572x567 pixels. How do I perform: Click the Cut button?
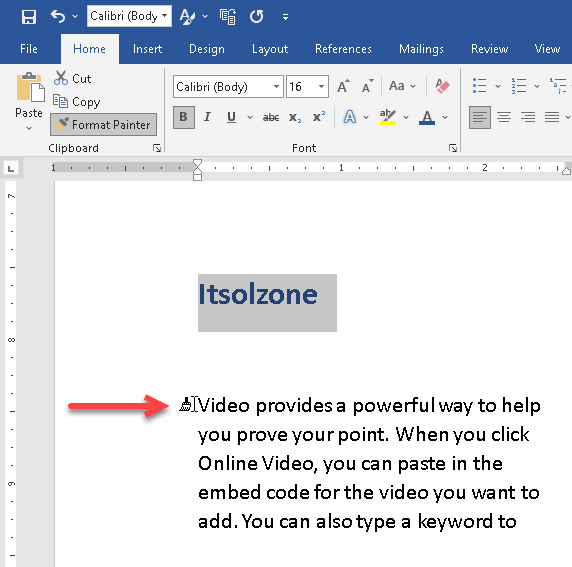72,78
